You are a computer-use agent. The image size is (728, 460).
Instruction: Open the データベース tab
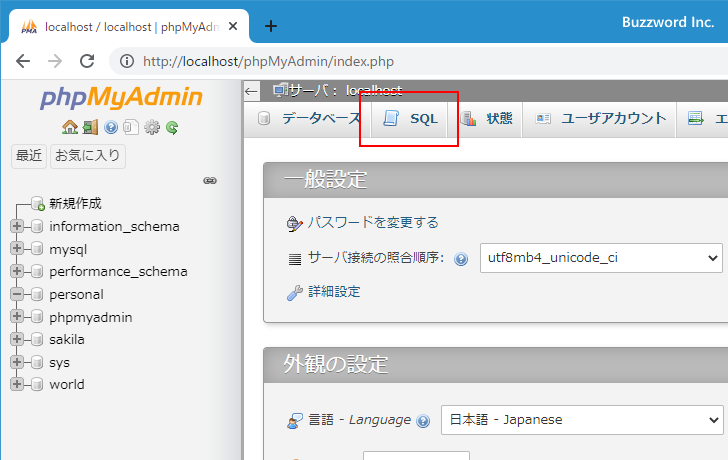[308, 119]
